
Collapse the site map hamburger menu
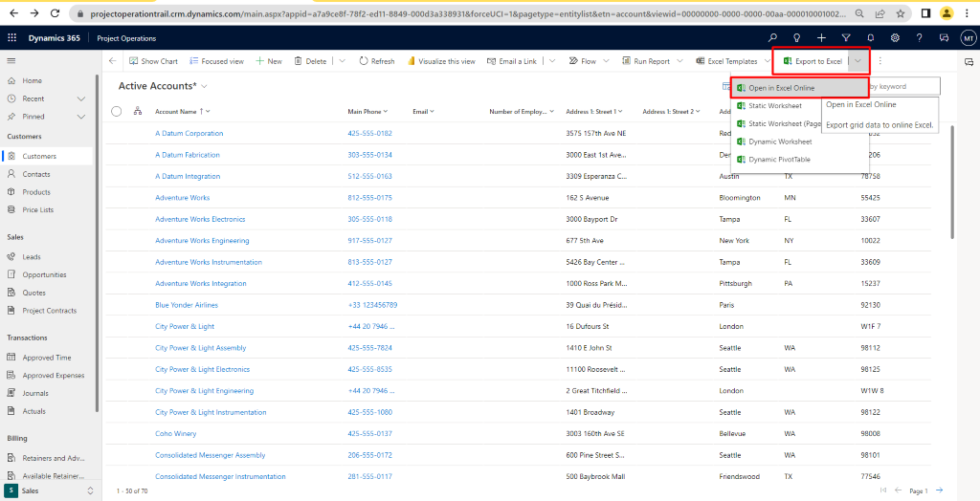[x=12, y=61]
